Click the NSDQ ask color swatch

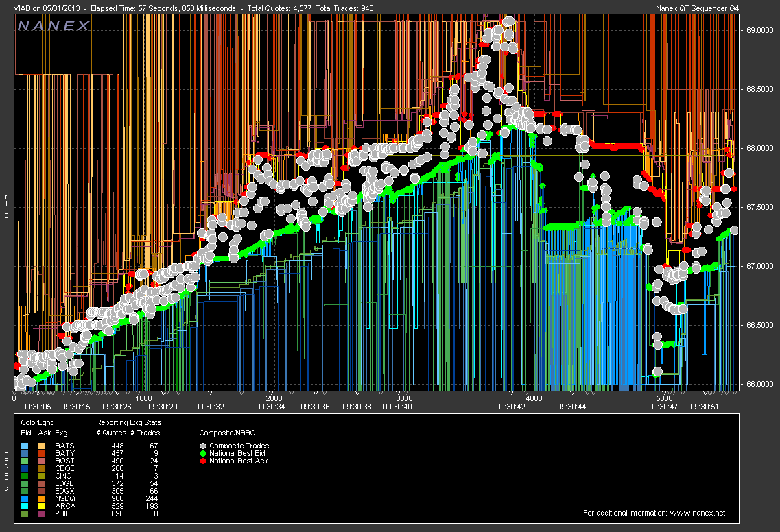tap(42, 498)
